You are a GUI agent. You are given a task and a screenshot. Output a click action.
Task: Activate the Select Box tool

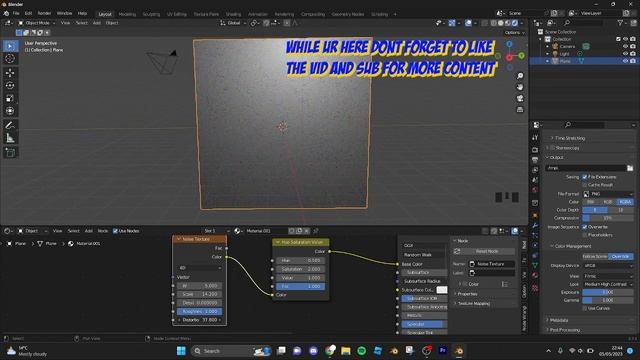pyautogui.click(x=10, y=46)
